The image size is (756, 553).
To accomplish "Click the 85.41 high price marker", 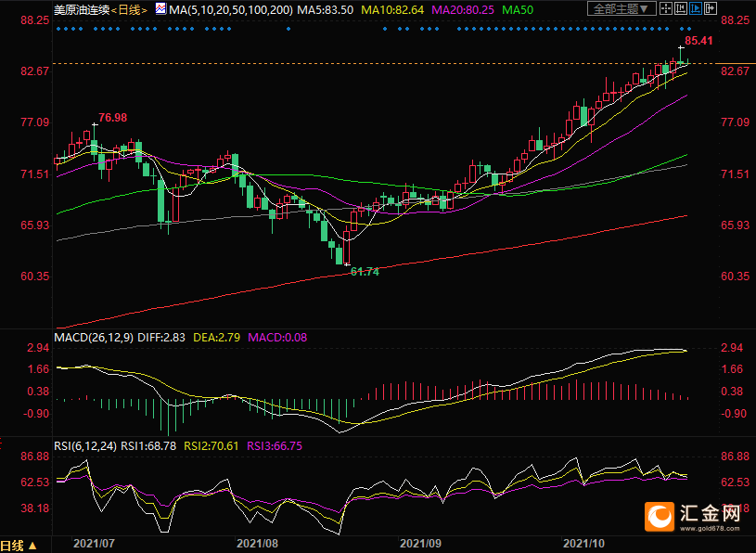I will click(x=698, y=41).
